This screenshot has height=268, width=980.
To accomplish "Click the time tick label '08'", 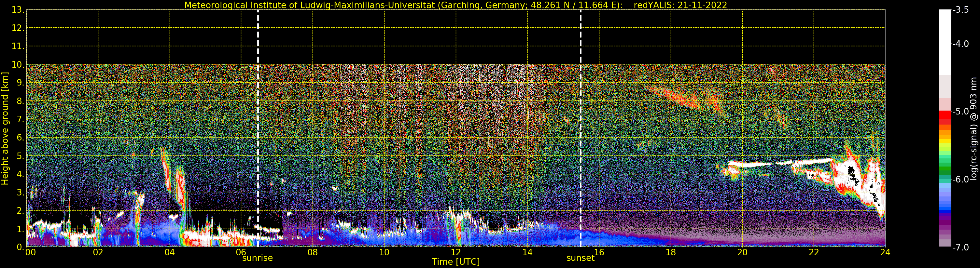I will point(313,252).
